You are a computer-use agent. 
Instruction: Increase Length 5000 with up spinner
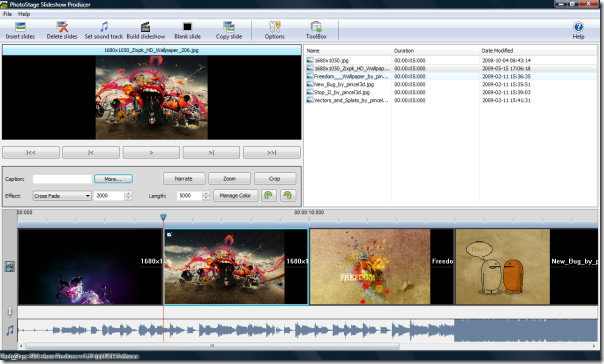click(206, 193)
